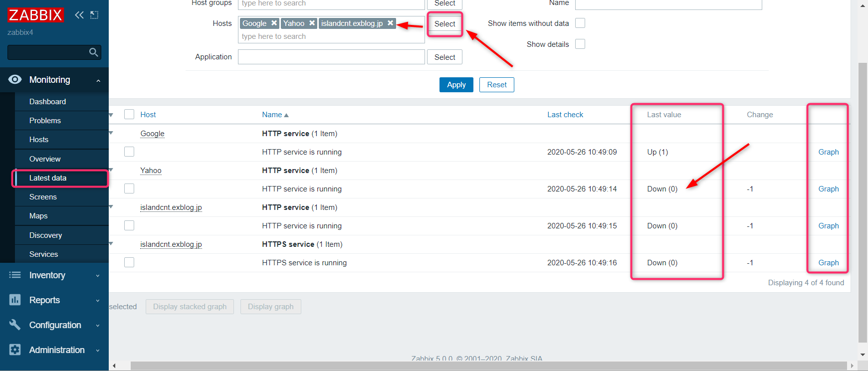Check the Google HTTP service item row

point(129,152)
